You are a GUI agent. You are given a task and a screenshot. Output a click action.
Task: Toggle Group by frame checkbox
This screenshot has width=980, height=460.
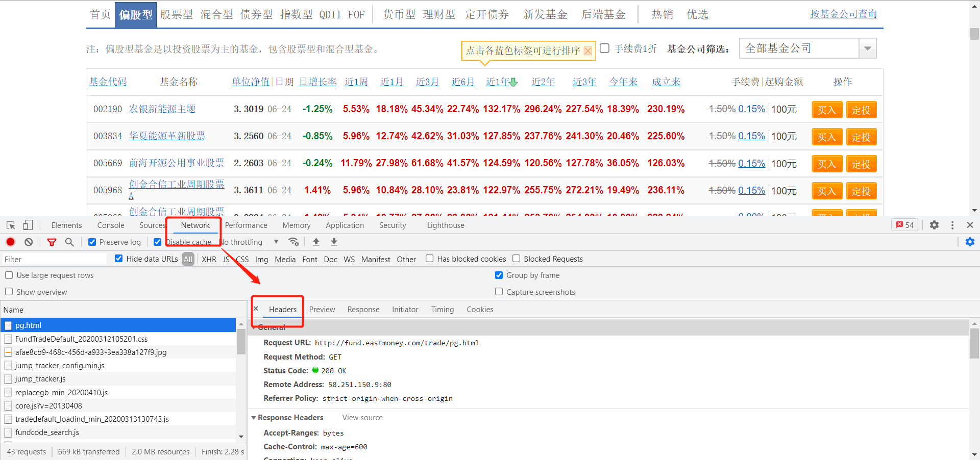tap(499, 275)
